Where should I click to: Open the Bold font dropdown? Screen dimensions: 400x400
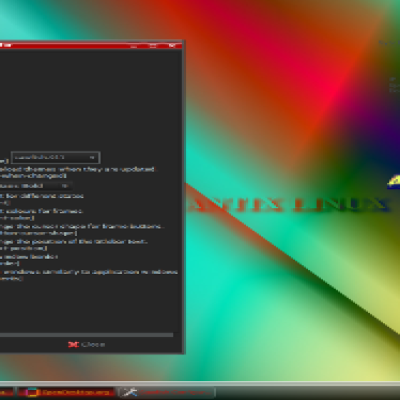(35, 186)
